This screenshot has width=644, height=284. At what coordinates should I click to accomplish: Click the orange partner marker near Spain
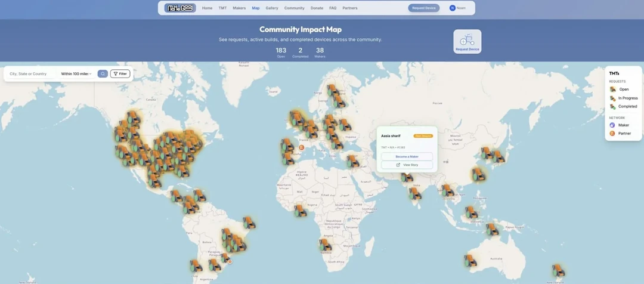coord(301,147)
